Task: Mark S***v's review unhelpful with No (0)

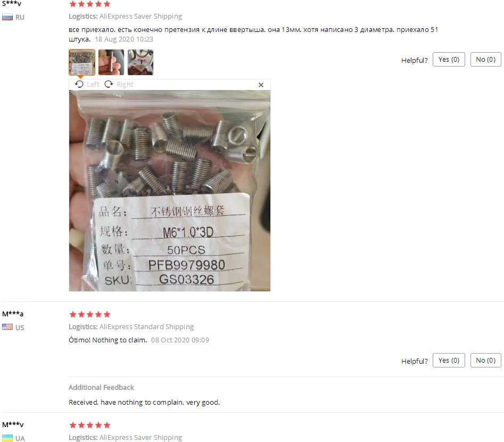Action: [x=486, y=60]
